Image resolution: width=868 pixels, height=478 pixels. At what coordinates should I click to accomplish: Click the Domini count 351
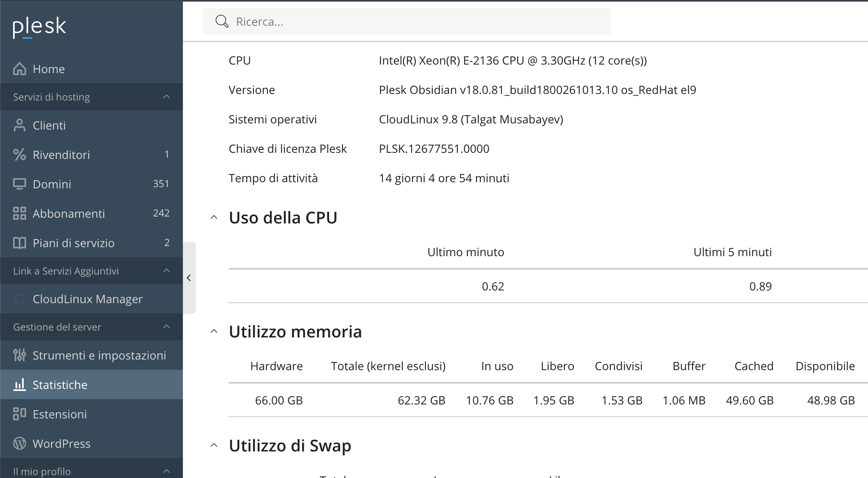(x=161, y=184)
